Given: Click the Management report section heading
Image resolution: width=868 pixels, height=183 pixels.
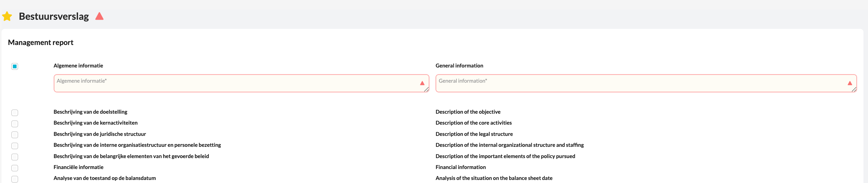Looking at the screenshot, I should coord(40,43).
